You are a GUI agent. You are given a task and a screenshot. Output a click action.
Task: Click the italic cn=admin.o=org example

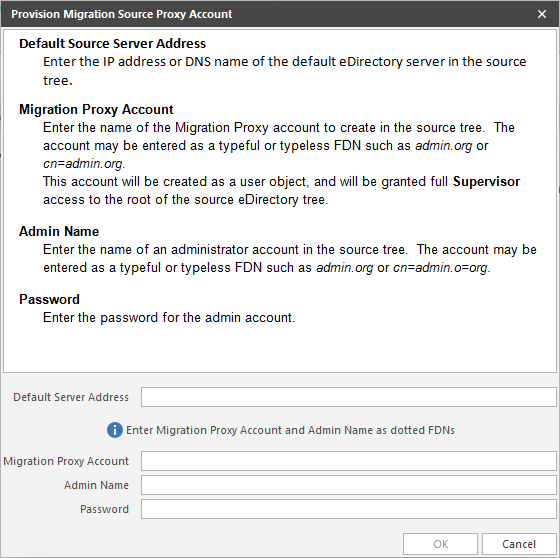(441, 268)
